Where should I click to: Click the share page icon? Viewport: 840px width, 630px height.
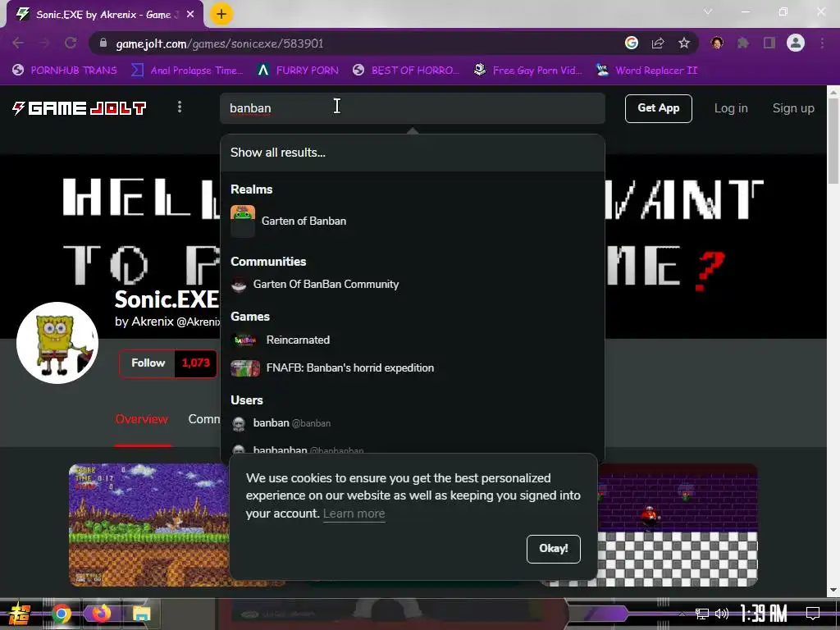pos(658,43)
